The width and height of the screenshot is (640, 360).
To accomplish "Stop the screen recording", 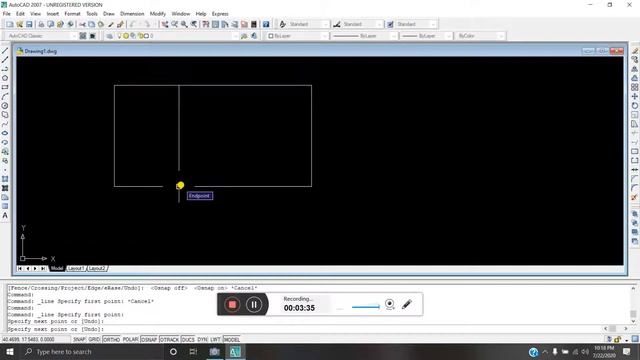I will [x=232, y=304].
